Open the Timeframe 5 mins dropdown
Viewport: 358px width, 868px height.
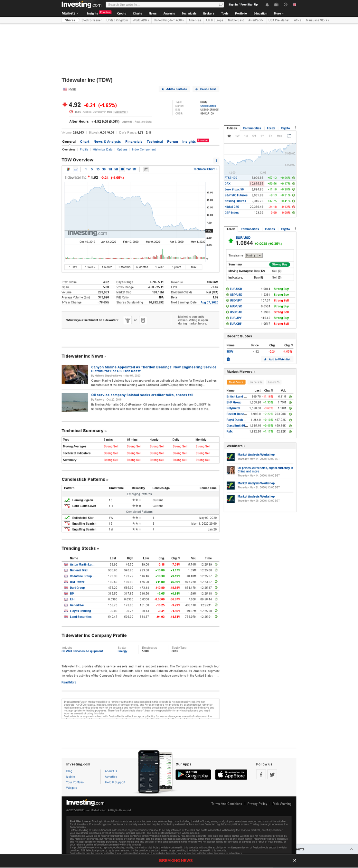click(253, 256)
